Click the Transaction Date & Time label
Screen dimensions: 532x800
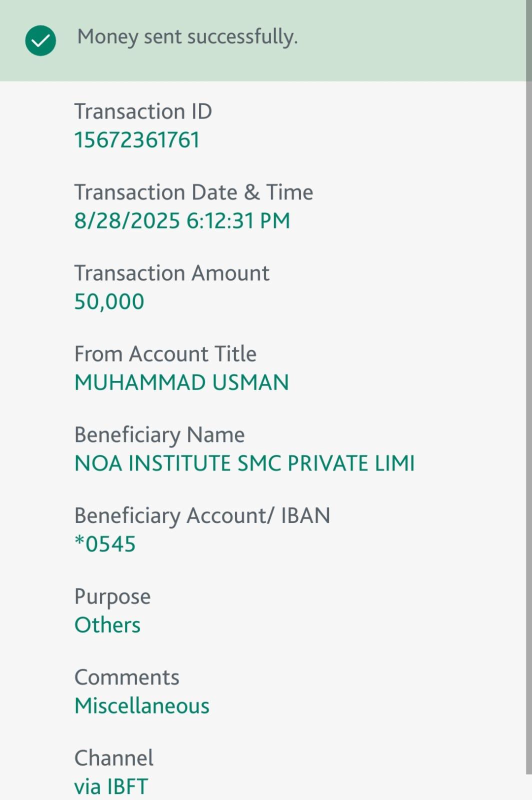[x=193, y=192]
